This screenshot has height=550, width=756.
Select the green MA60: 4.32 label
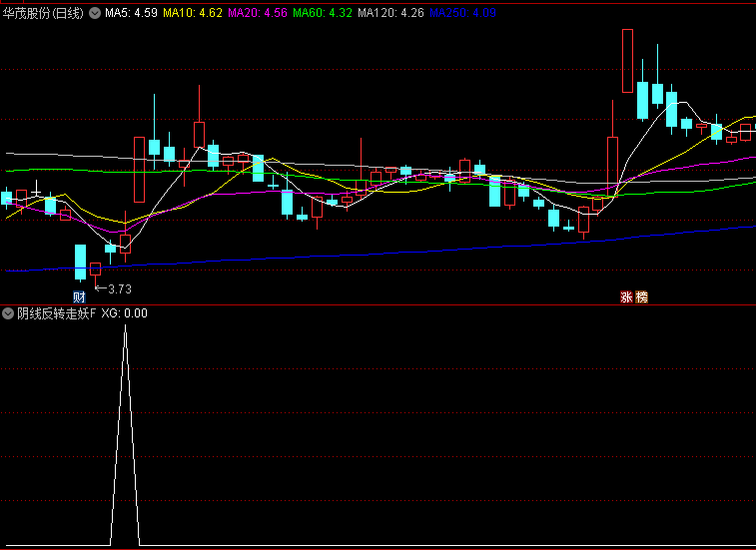[324, 13]
